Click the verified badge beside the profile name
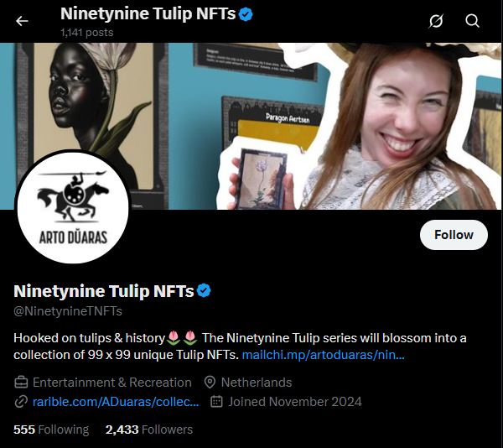This screenshot has height=448, width=503. [204, 291]
